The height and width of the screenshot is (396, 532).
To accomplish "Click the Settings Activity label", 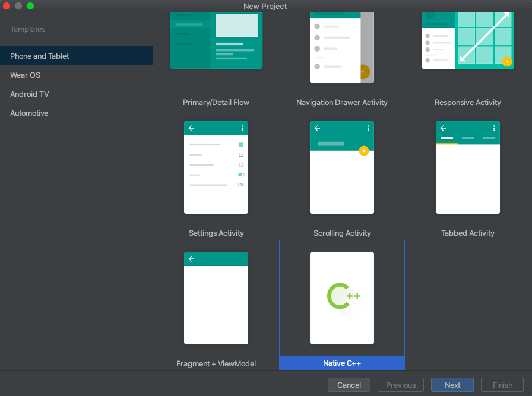I will pyautogui.click(x=216, y=233).
